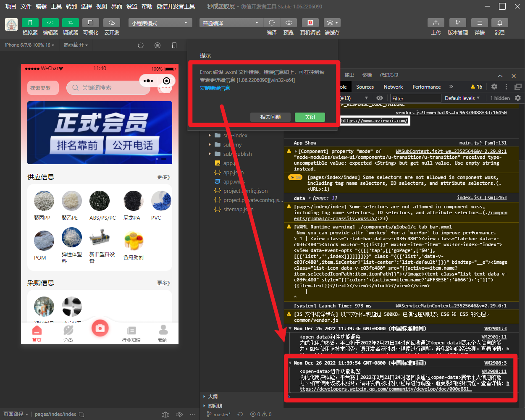
Task: Open console settings gear next to 1 hidden
Action: point(518,98)
